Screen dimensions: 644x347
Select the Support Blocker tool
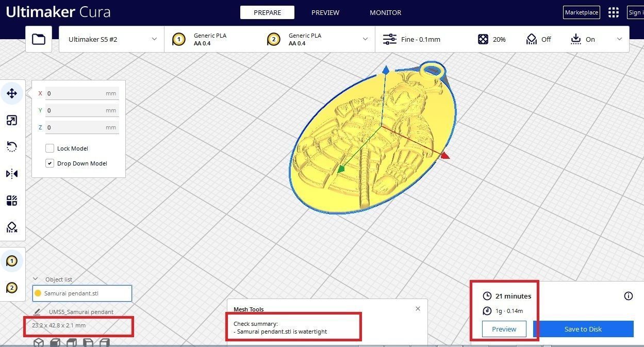point(12,227)
